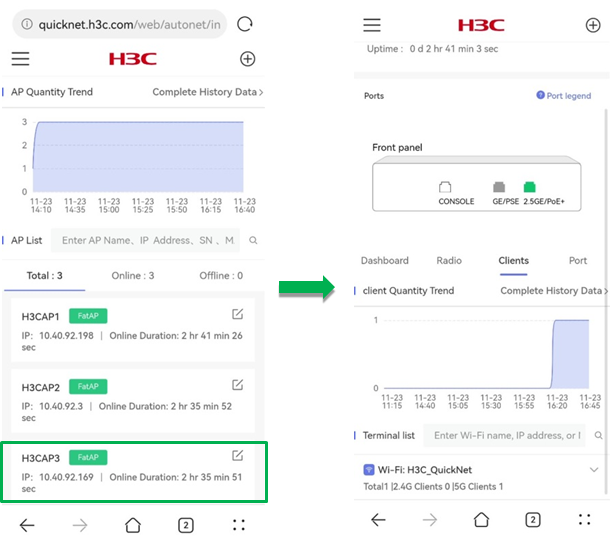The width and height of the screenshot is (610, 544).
Task: Click the H3C logo on right screen
Action: coord(481,25)
